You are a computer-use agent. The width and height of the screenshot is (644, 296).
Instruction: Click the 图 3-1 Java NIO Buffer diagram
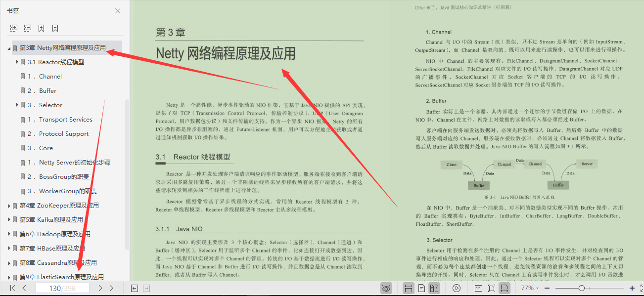(519, 174)
